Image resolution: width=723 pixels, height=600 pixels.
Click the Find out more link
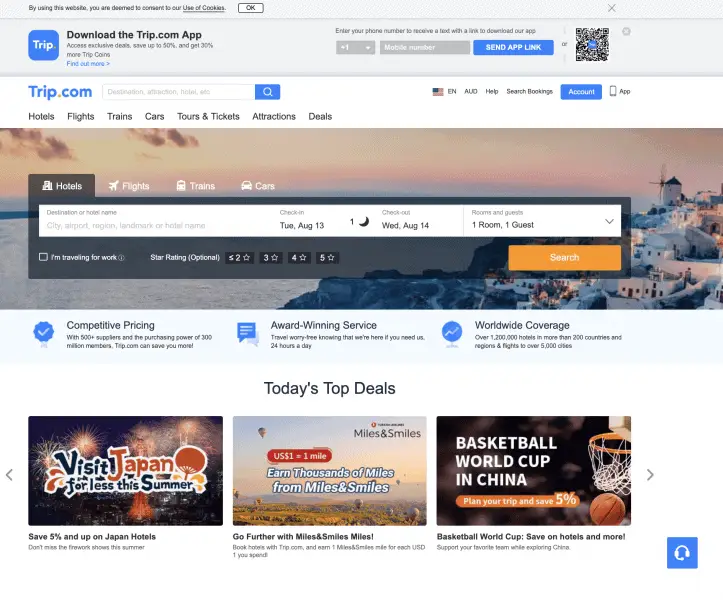[x=88, y=64]
